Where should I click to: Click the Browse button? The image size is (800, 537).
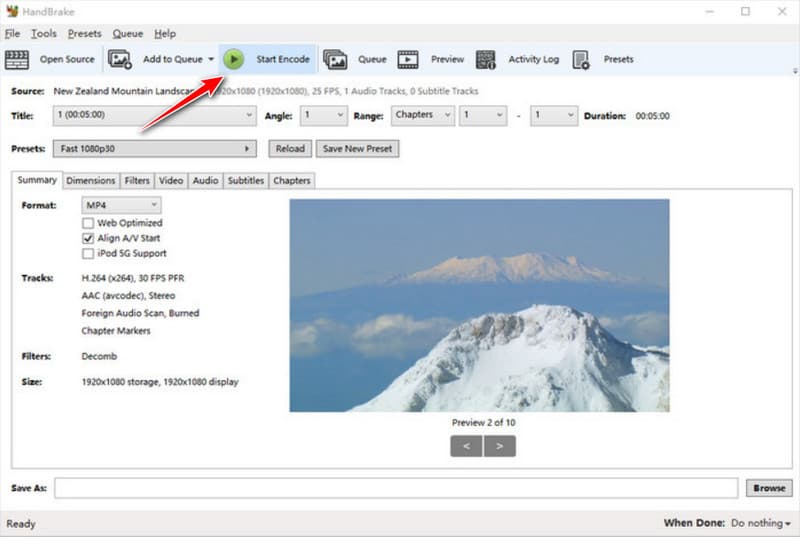(769, 488)
